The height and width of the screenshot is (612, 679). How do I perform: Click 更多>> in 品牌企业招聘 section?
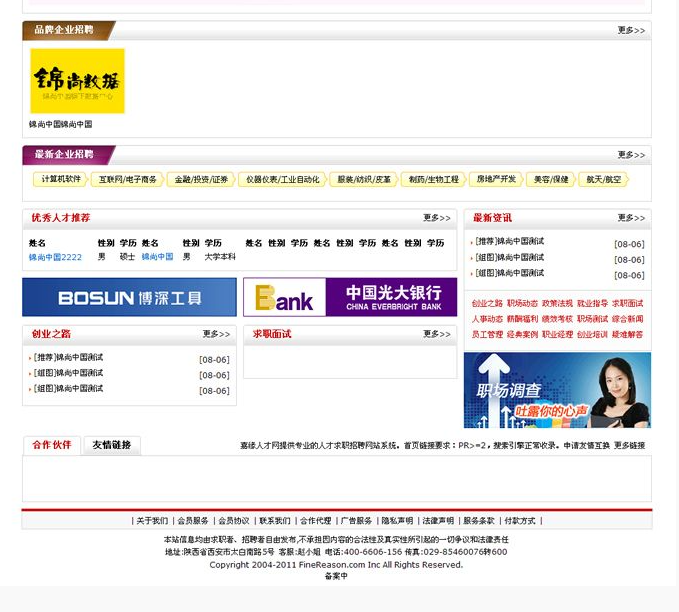[x=631, y=30]
